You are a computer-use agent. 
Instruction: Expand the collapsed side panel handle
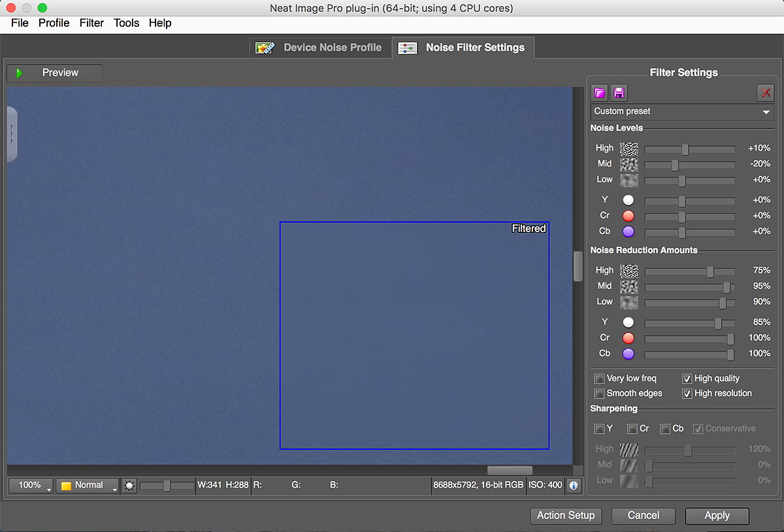[x=12, y=134]
